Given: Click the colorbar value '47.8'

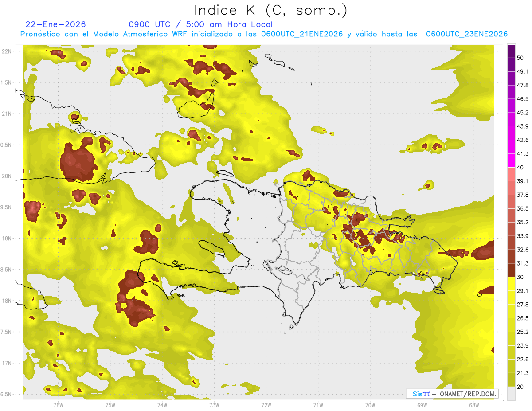Looking at the screenshot, I should [523, 85].
